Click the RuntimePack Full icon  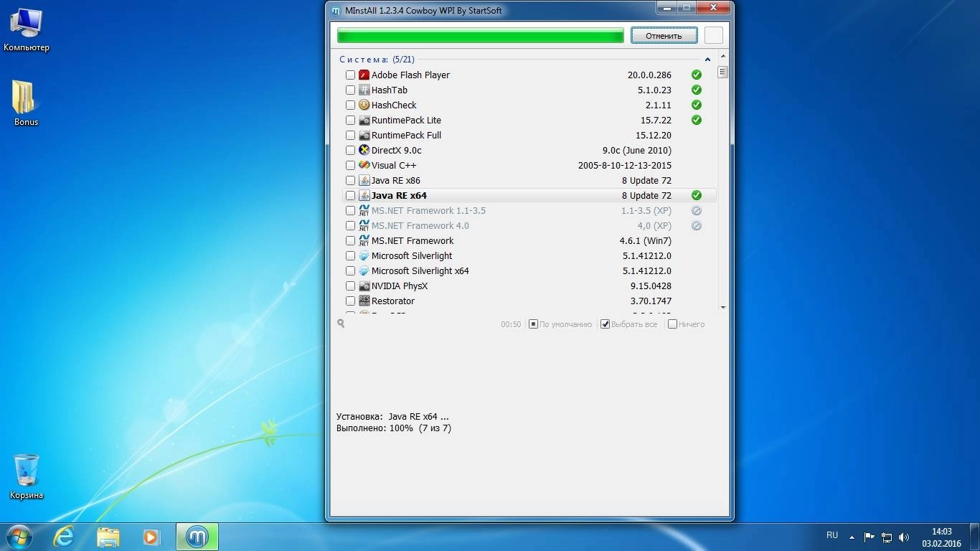coord(364,135)
